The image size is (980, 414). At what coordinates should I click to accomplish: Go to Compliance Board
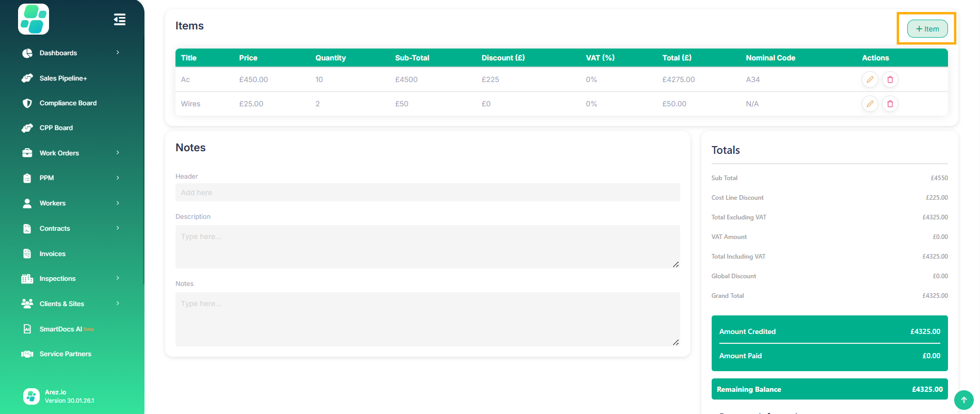click(x=68, y=103)
